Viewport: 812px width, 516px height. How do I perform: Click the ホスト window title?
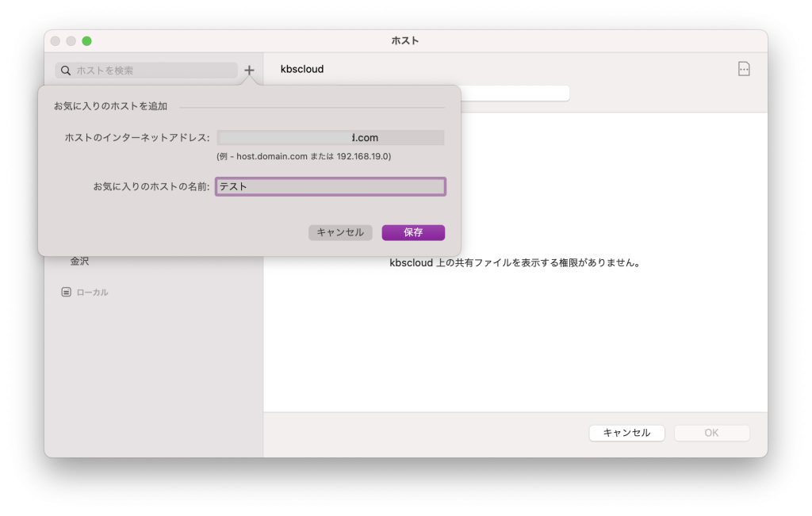tap(405, 40)
